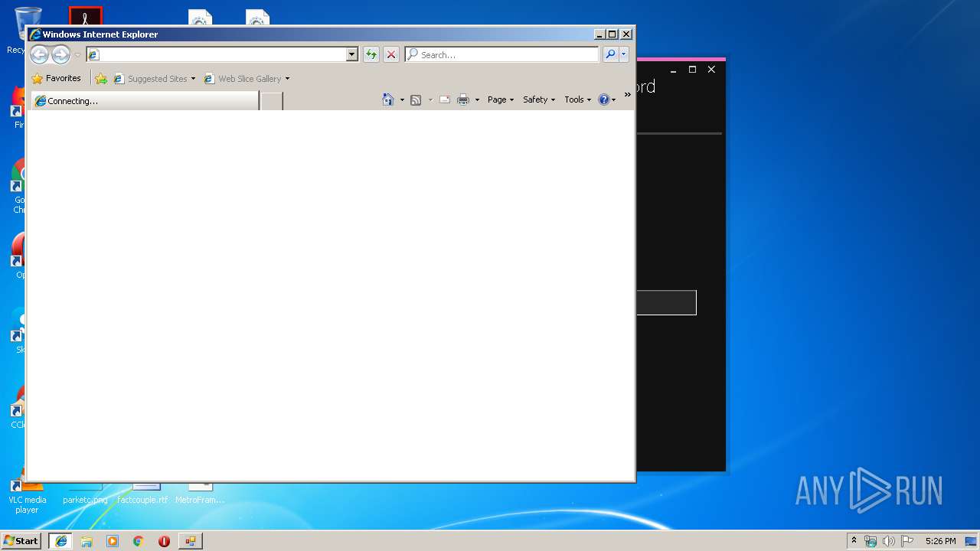Open Windows Explorer folder on the taskbar
The height and width of the screenshot is (551, 980).
[x=87, y=541]
